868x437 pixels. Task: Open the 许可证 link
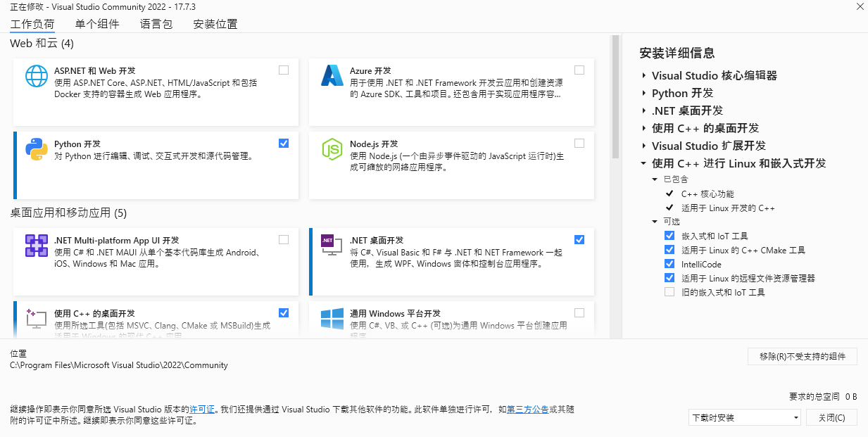pyautogui.click(x=203, y=409)
